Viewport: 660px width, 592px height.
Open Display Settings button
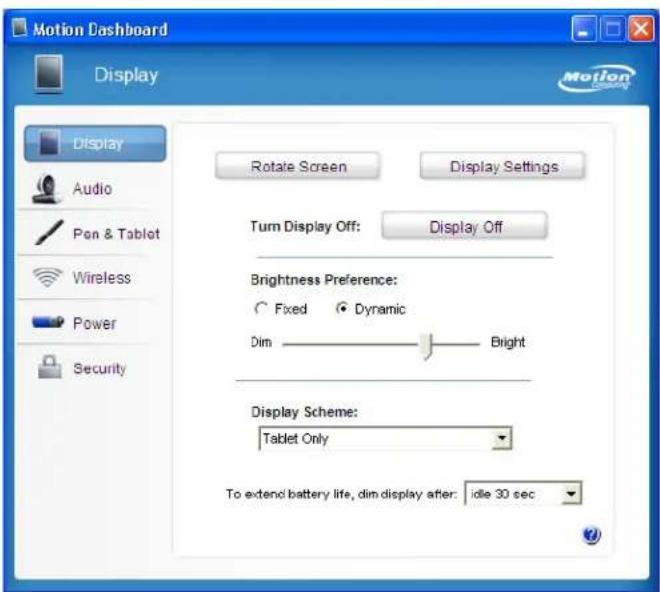pos(503,166)
